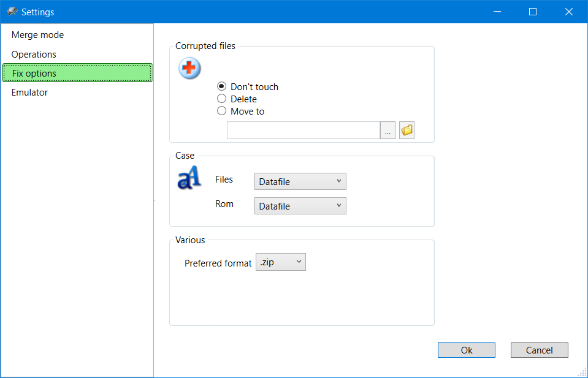Open the yellow folder next to the path field
Screen dimensions: 588x378
tap(407, 130)
